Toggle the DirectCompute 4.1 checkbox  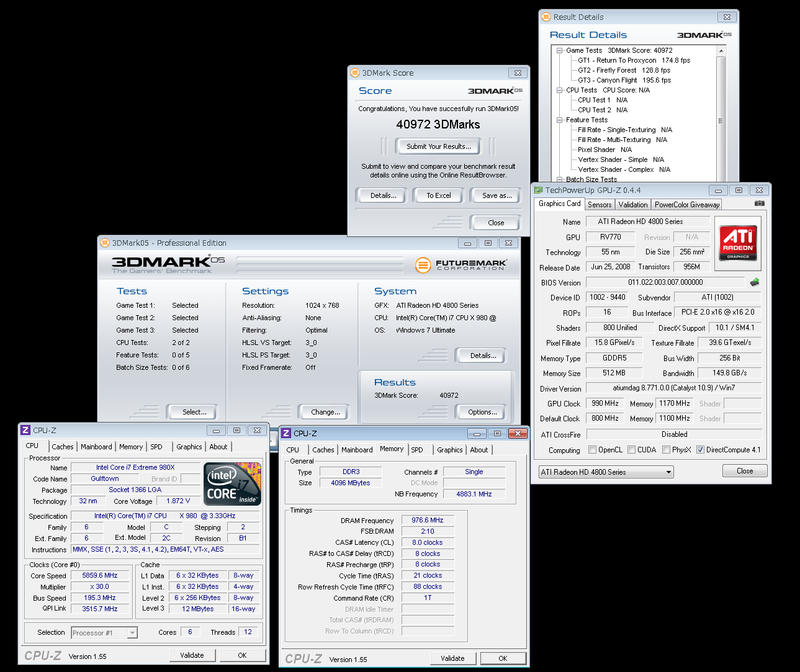[x=700, y=450]
